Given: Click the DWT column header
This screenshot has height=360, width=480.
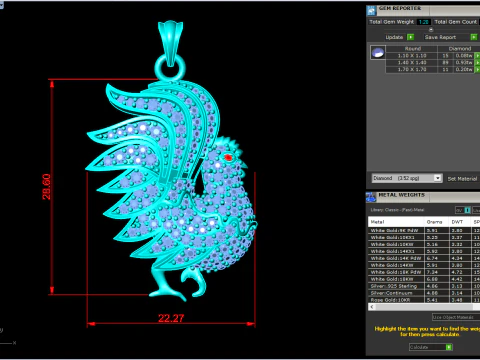Looking at the screenshot, I should click(459, 222).
